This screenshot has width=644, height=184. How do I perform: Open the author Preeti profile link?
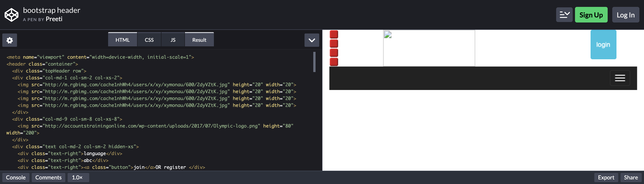click(54, 19)
